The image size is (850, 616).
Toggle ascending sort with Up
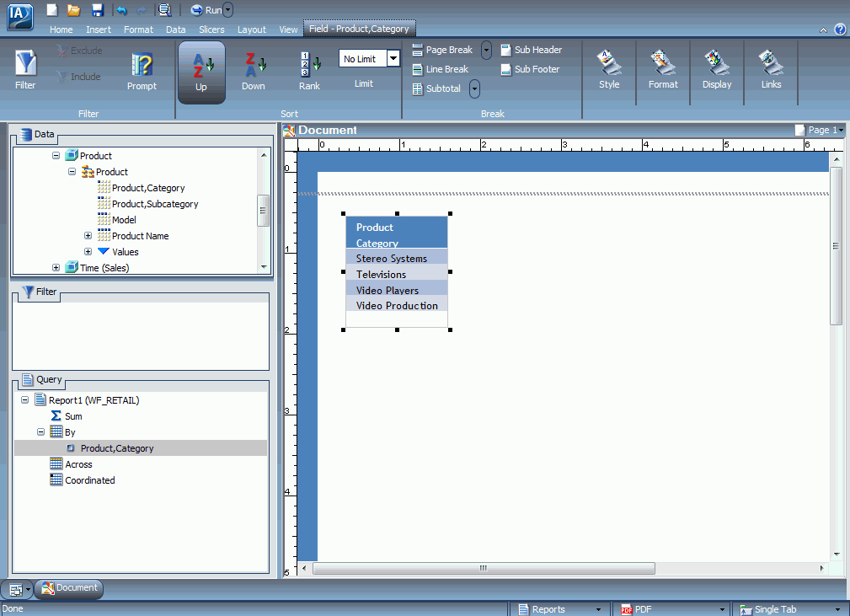(201, 72)
